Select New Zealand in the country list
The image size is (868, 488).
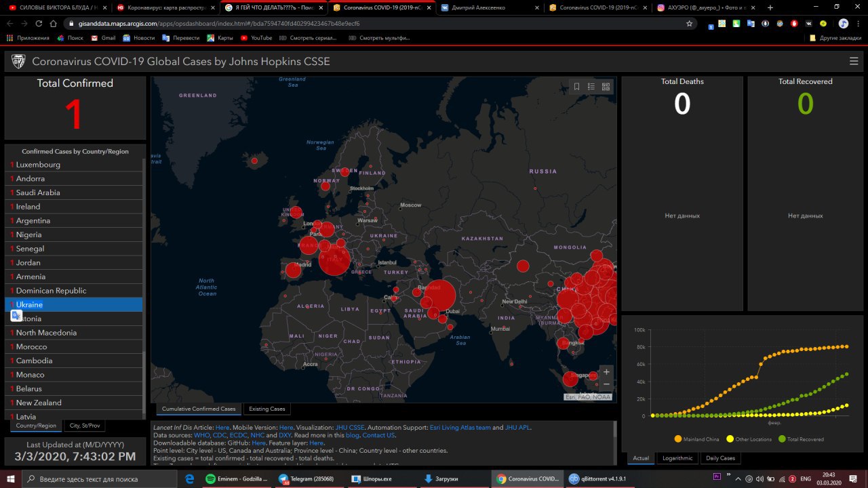[x=74, y=403]
